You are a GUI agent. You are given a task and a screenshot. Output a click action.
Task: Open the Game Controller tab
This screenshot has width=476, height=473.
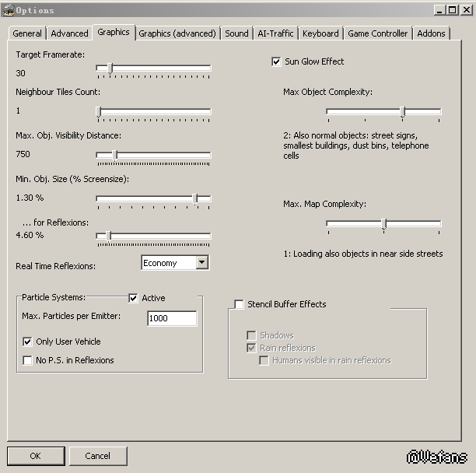(x=378, y=33)
